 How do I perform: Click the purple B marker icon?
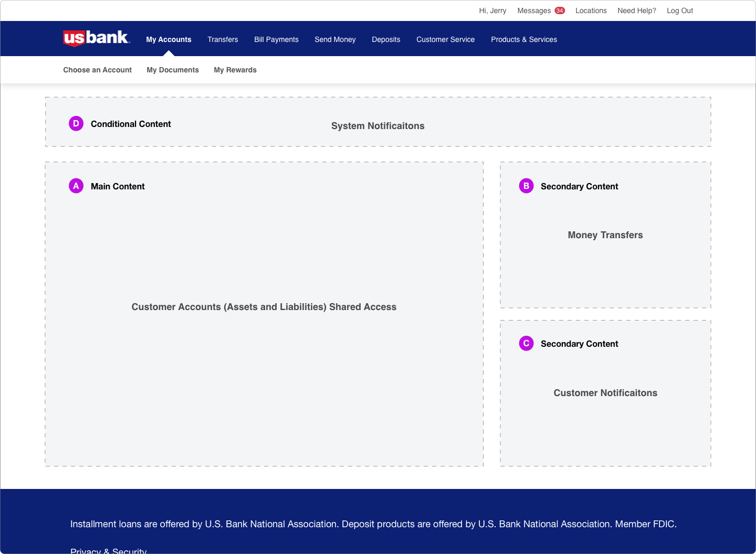[x=526, y=186]
